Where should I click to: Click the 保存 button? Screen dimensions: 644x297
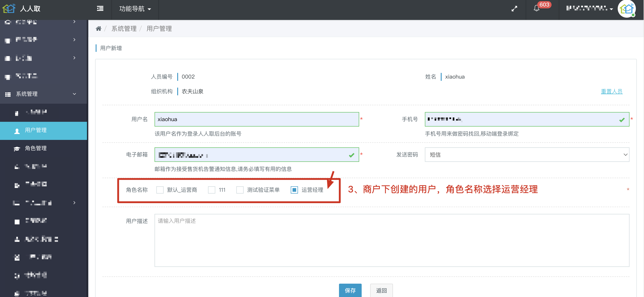point(350,290)
